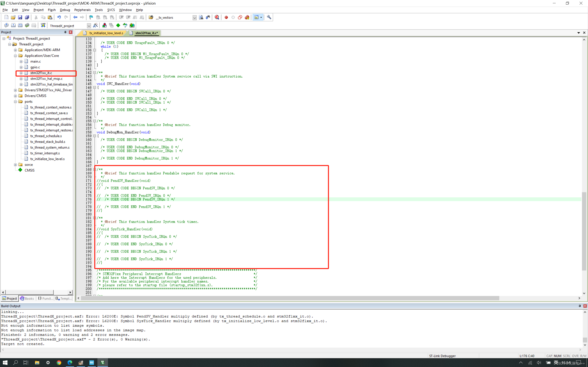Open the Manage Run-Time Environment icon
The width and height of the screenshot is (588, 367).
[118, 25]
